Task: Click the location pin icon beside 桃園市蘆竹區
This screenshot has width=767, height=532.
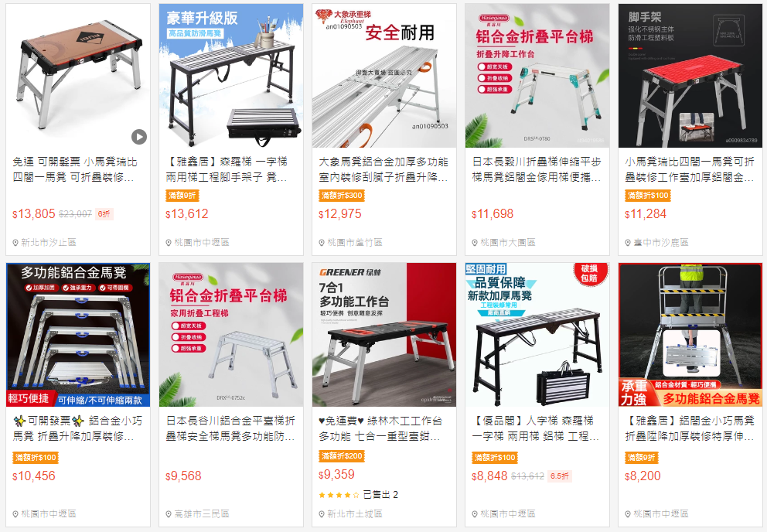Action: [322, 243]
